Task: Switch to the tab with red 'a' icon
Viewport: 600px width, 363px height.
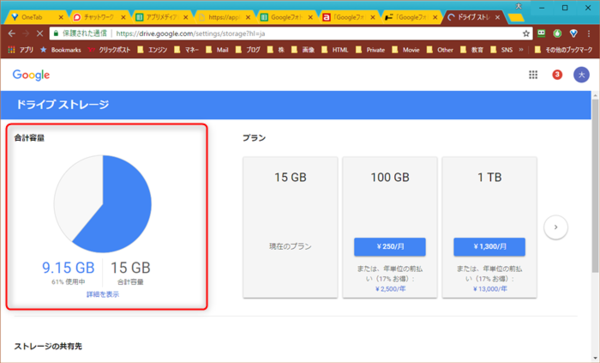Action: pos(349,17)
